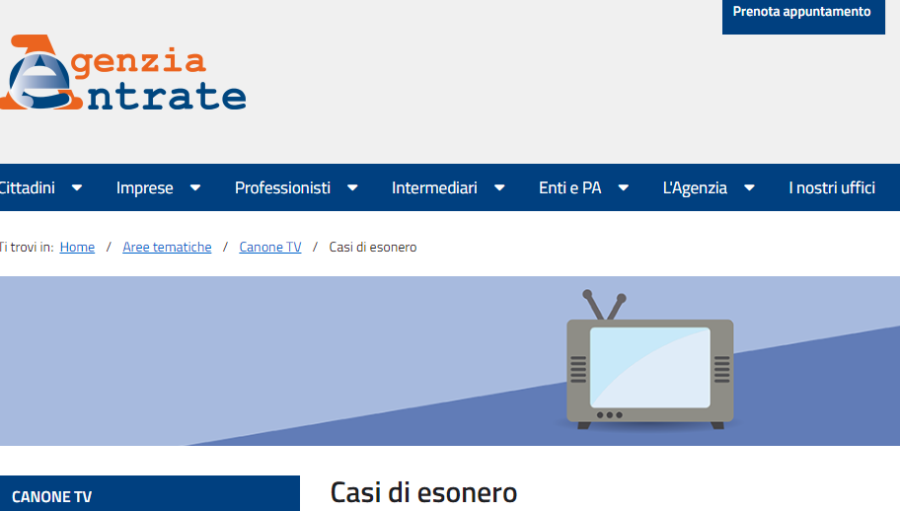Click the television illustration in banner

pyautogui.click(x=650, y=360)
